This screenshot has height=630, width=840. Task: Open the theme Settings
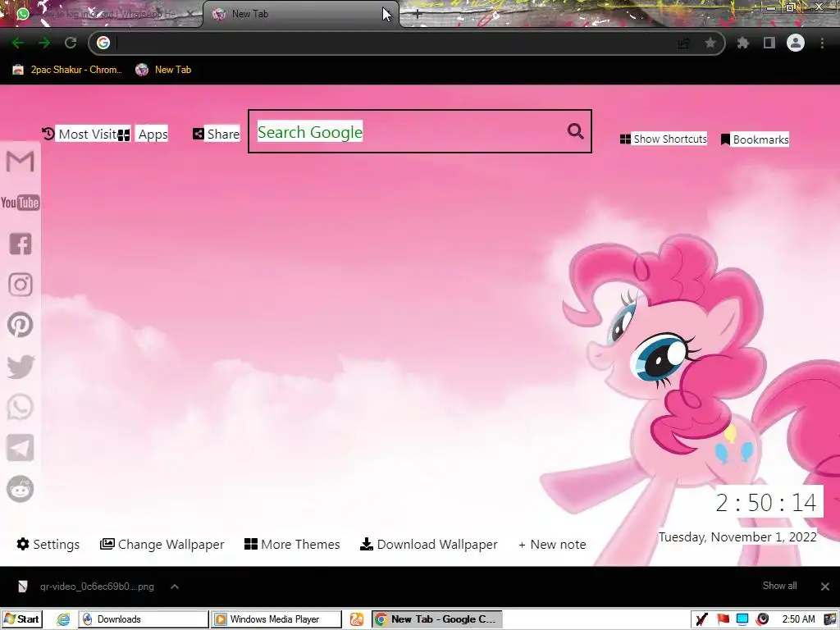(48, 545)
